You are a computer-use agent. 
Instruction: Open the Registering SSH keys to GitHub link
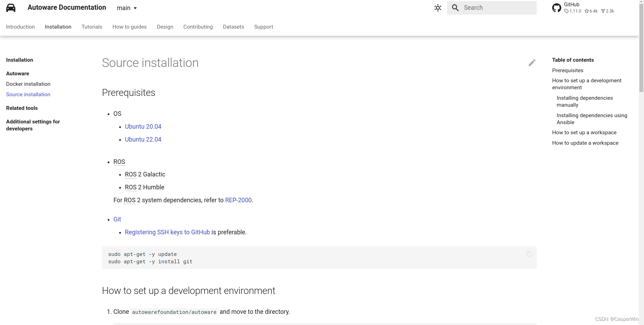[x=167, y=232]
